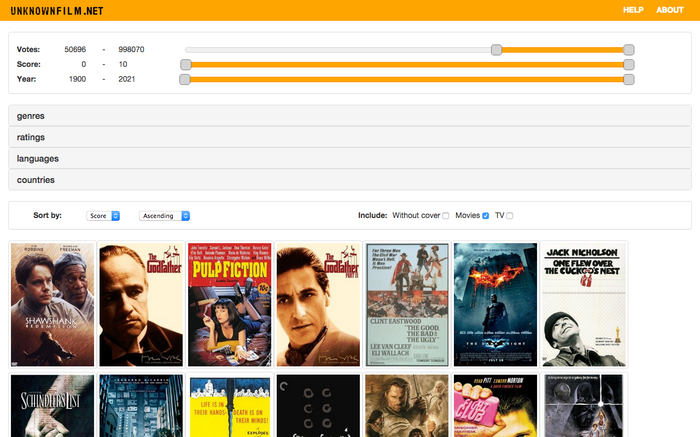Open One Flew Over the Cuckoo's Nest poster
Viewport: 700px width, 437px height.
click(x=584, y=304)
